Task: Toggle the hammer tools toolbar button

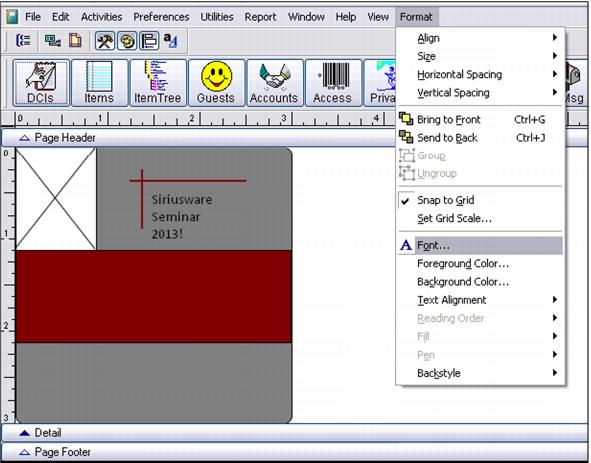Action: pyautogui.click(x=105, y=41)
